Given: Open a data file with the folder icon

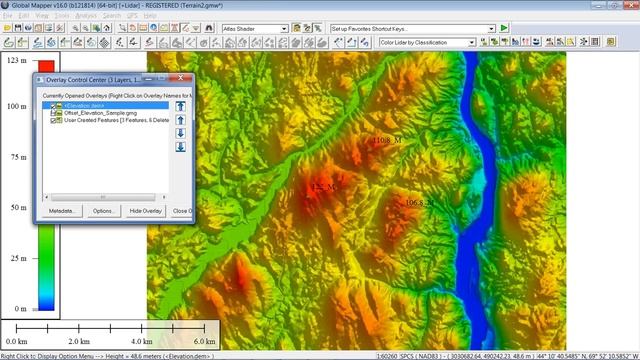Looking at the screenshot, I should [x=7, y=28].
